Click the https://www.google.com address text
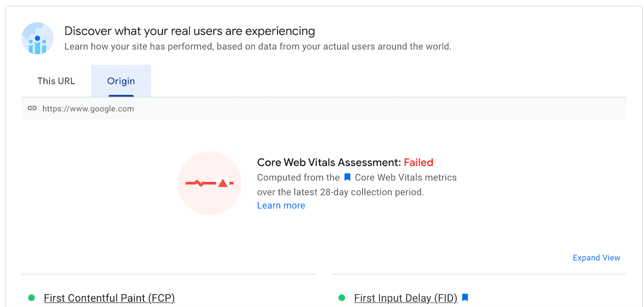Viewport: 644px width, 307px height. point(88,108)
